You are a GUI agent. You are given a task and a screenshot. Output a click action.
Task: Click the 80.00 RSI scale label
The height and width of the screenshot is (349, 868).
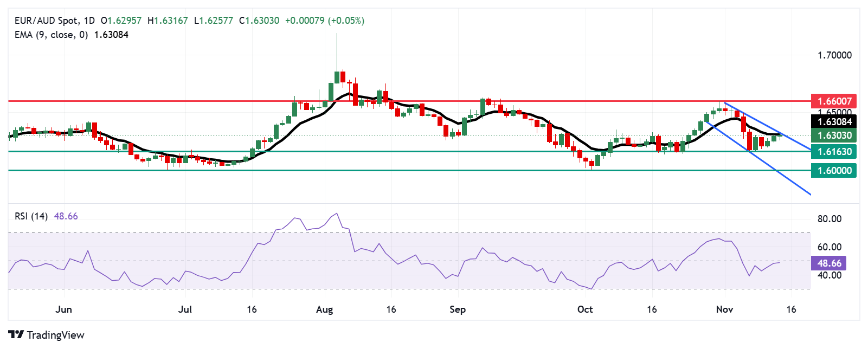[830, 219]
